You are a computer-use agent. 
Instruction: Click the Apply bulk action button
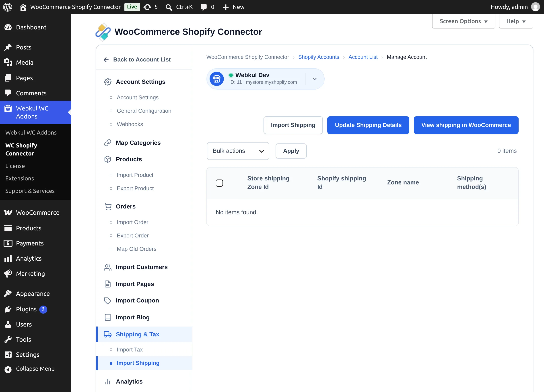click(291, 151)
